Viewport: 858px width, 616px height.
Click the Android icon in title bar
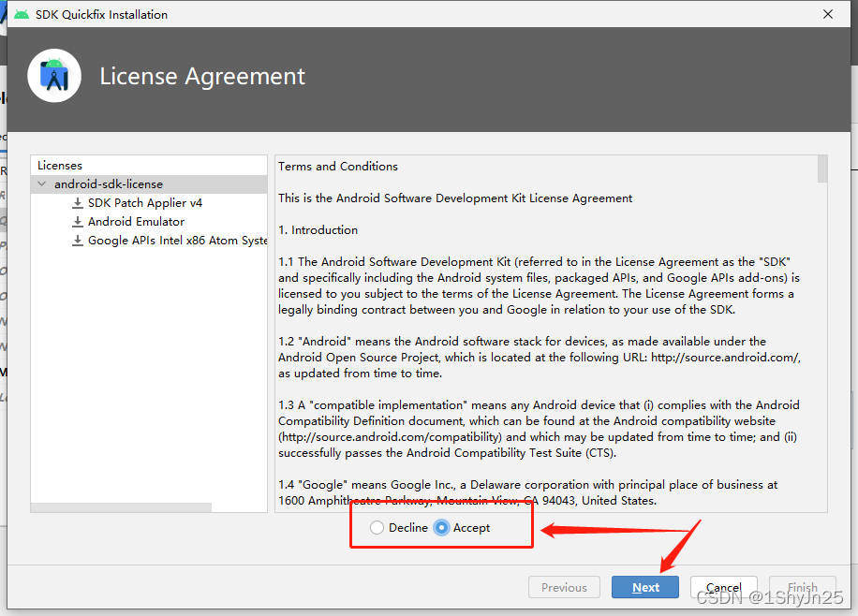click(22, 14)
